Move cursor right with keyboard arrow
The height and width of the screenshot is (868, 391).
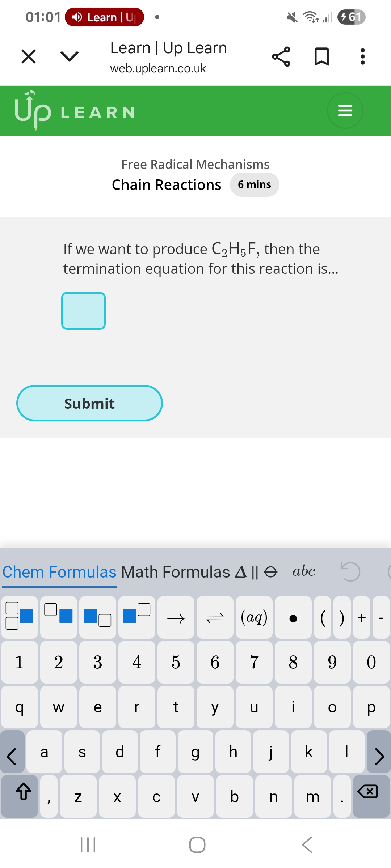[x=379, y=752]
